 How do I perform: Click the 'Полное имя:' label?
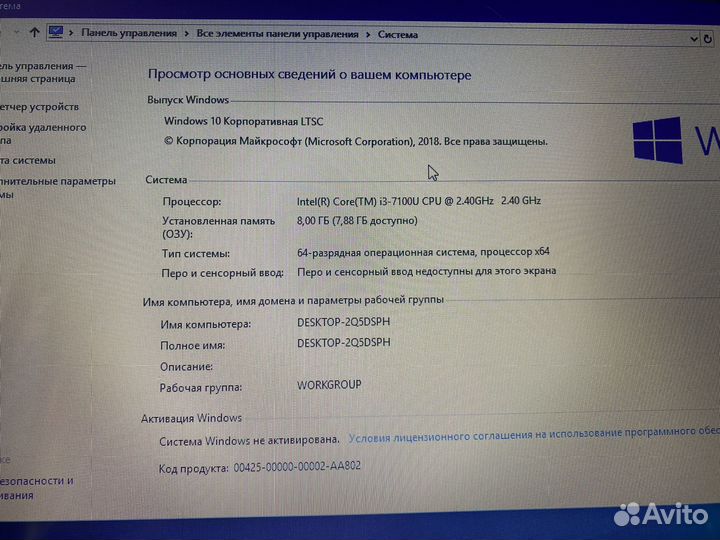pyautogui.click(x=192, y=345)
